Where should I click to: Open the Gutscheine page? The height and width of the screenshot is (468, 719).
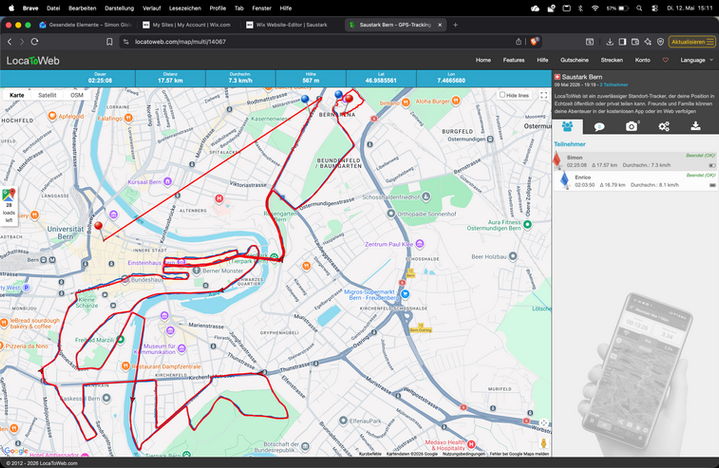574,60
